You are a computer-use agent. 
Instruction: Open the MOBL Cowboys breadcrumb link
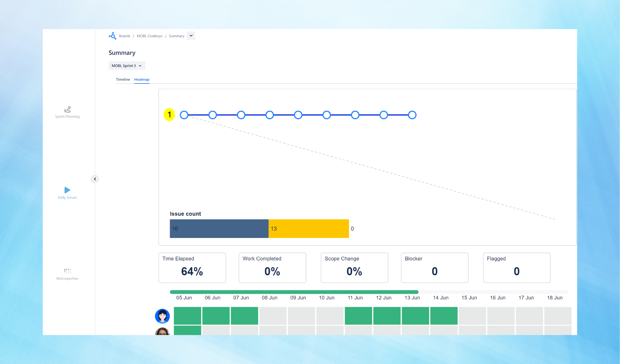point(149,36)
